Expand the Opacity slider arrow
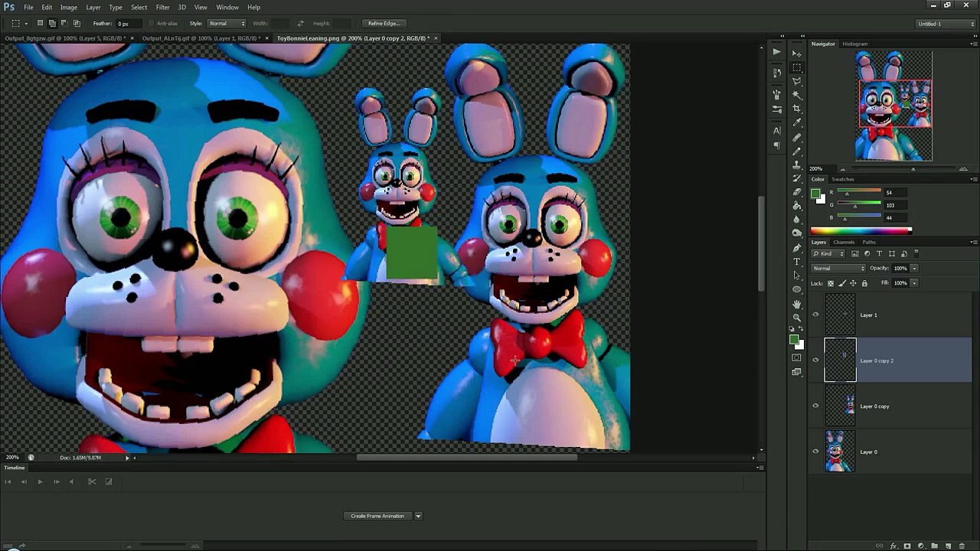Viewport: 980px width, 551px height. (914, 269)
